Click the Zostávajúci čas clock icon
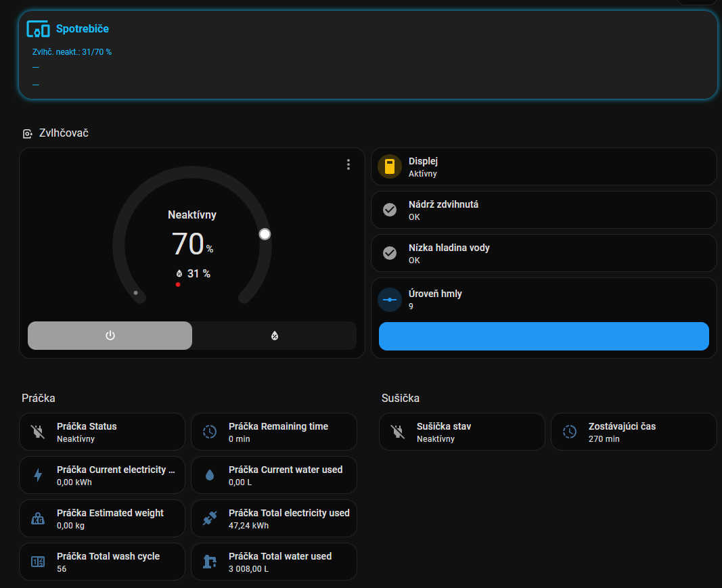 tap(570, 432)
